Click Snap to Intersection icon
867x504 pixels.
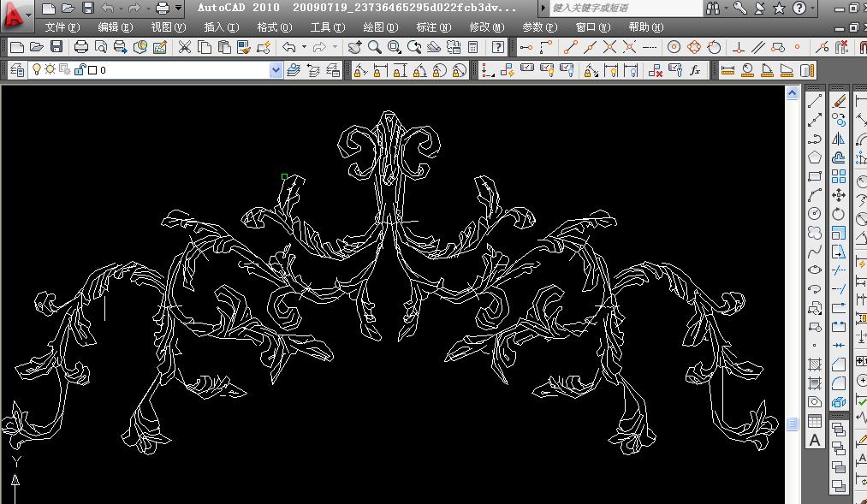(610, 47)
